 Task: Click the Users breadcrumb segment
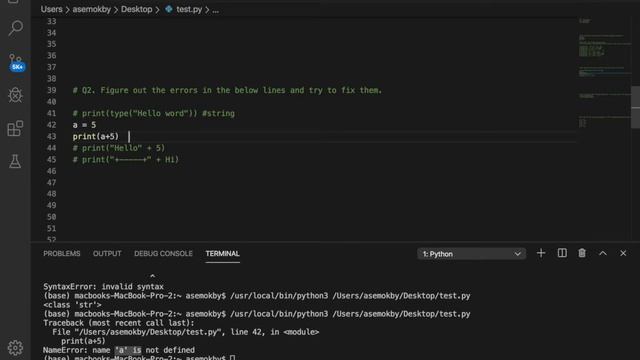pos(51,9)
